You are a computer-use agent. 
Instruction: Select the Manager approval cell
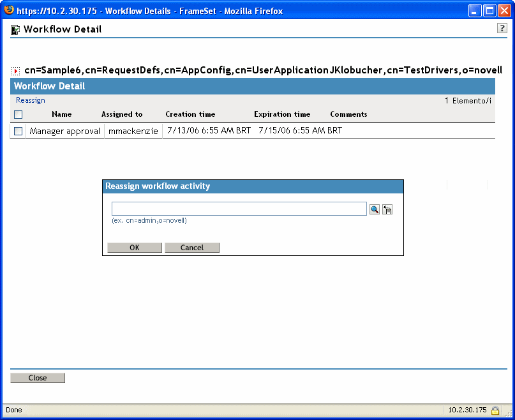(65, 131)
